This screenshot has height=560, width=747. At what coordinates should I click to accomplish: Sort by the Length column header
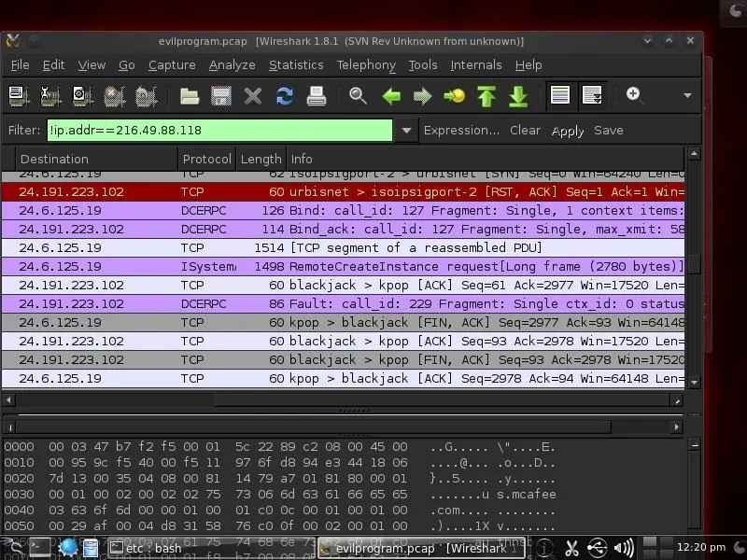(261, 159)
